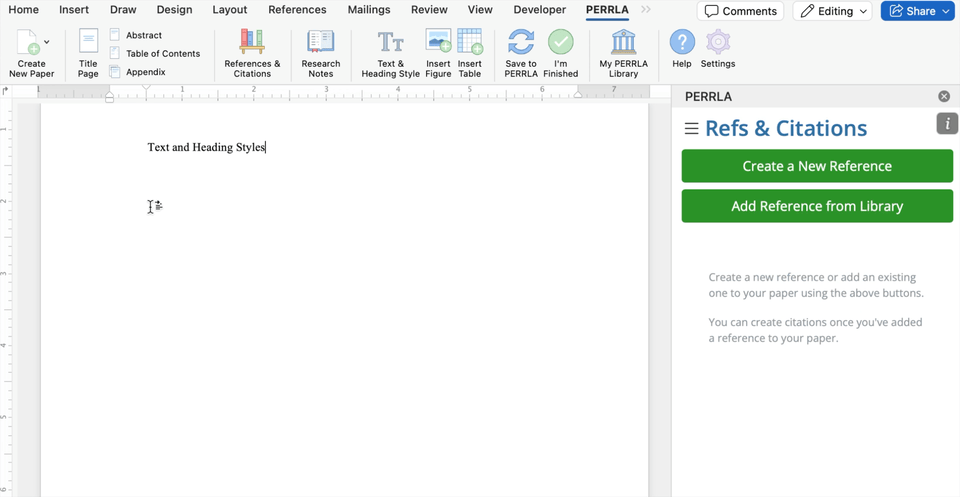
Task: Switch to the Home tab
Action: [x=23, y=10]
